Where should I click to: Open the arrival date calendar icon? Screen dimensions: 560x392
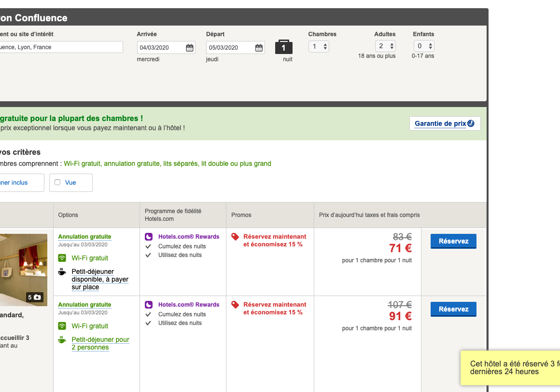pyautogui.click(x=190, y=48)
